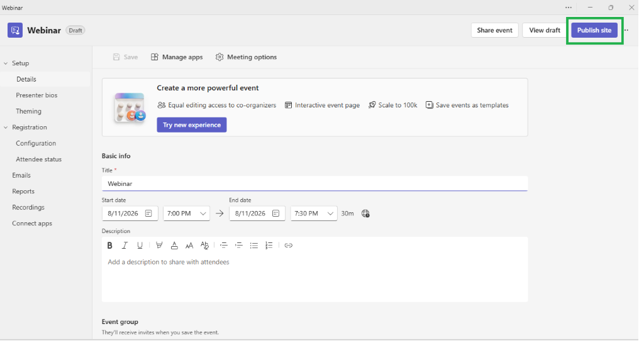Click the Save events as templates icon

point(429,105)
